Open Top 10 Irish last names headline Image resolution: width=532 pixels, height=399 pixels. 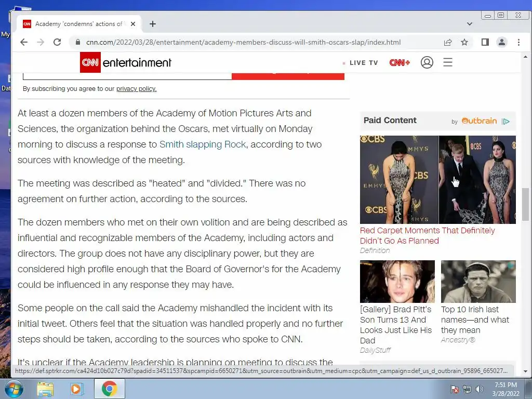pos(475,320)
